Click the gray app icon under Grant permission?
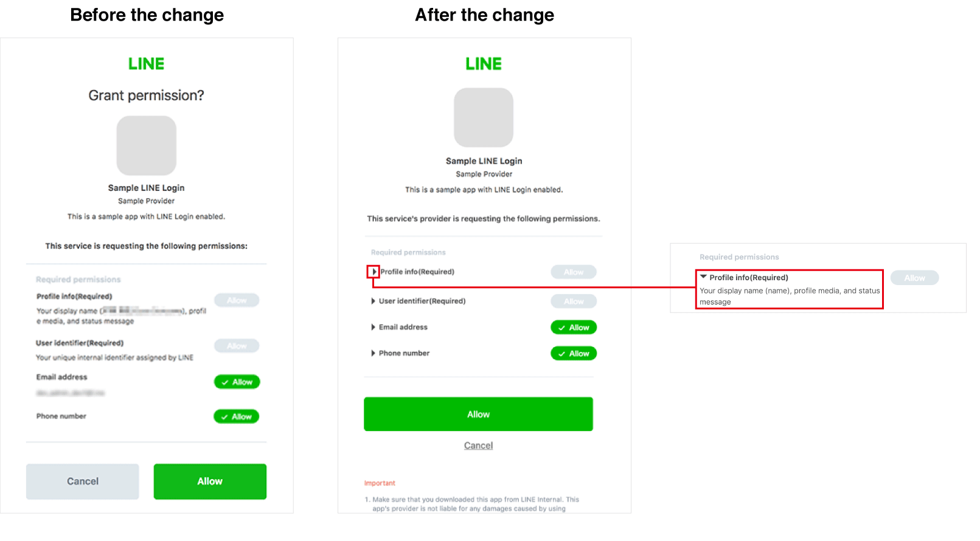This screenshot has height=541, width=980. click(147, 146)
